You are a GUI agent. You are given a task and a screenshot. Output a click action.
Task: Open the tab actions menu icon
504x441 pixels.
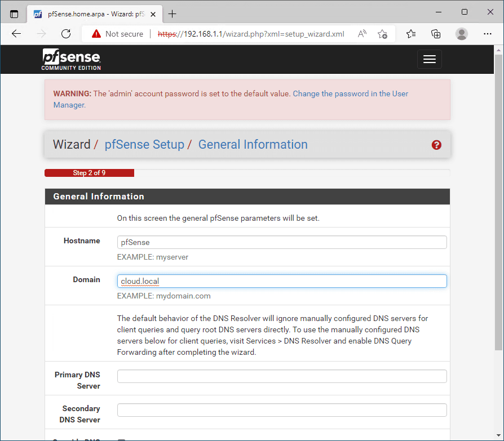14,14
